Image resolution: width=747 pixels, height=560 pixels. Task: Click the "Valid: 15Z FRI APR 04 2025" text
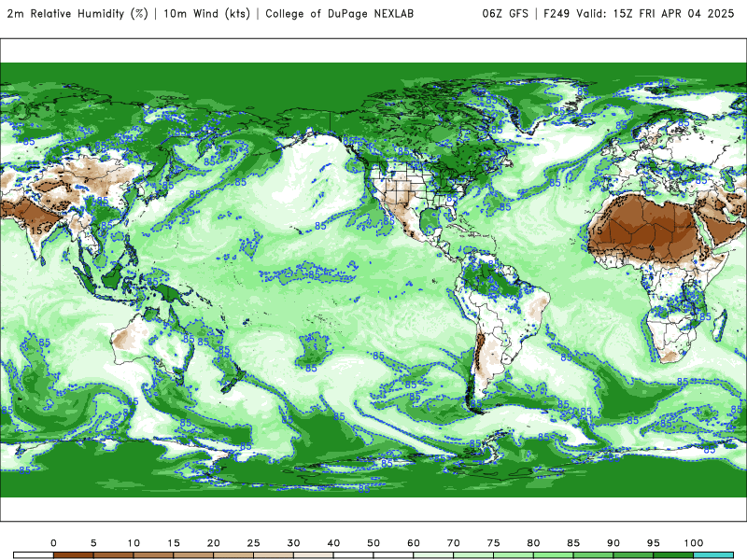click(655, 14)
